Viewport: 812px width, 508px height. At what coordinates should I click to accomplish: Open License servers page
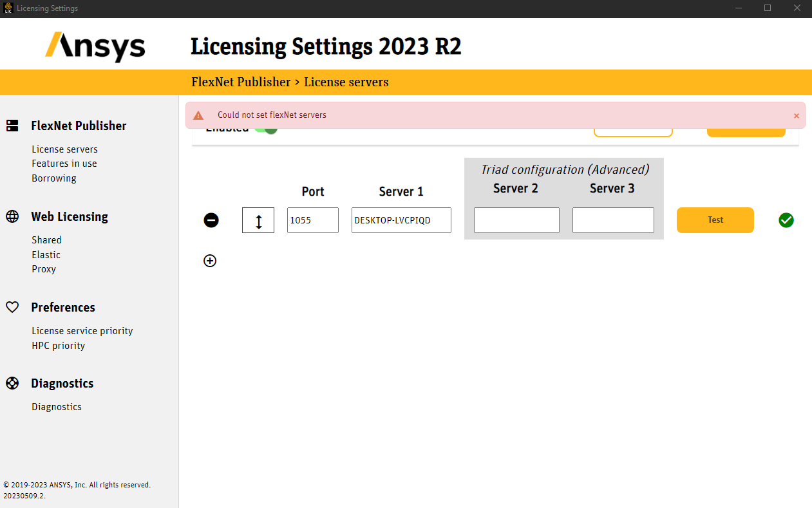65,149
